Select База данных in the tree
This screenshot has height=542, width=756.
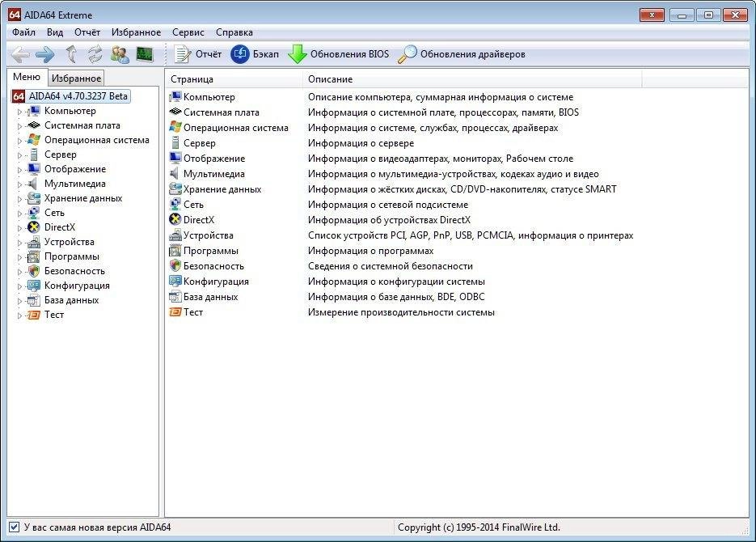(x=71, y=300)
